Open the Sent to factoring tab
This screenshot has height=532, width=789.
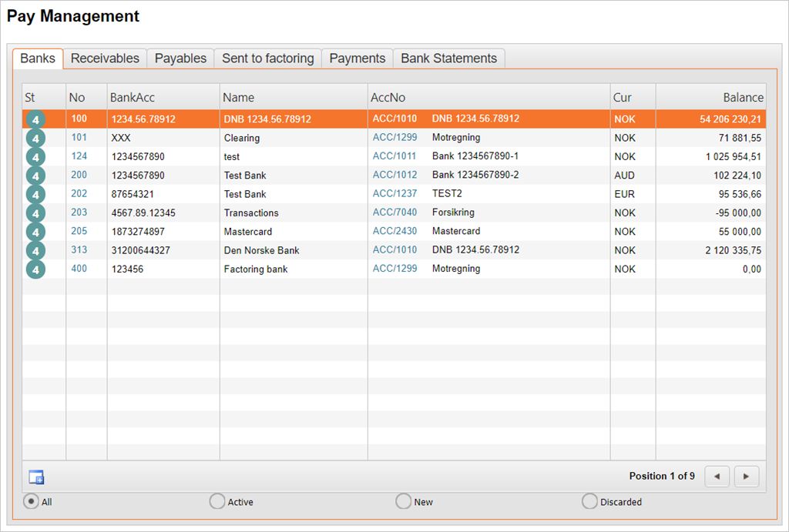point(267,59)
